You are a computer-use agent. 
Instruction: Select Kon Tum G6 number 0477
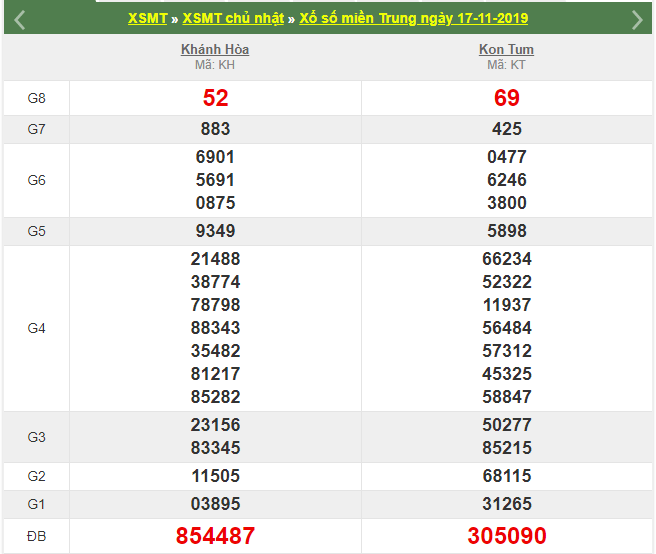507,157
